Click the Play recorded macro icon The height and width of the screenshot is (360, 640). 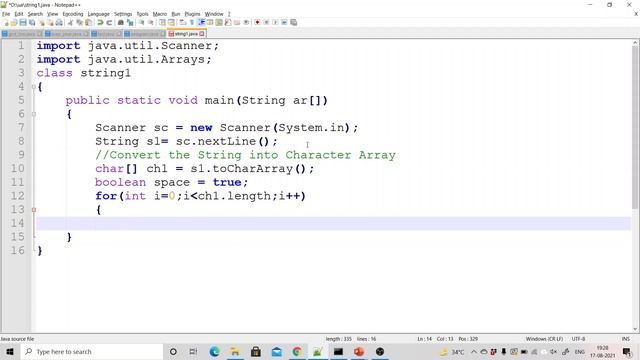pos(275,22)
